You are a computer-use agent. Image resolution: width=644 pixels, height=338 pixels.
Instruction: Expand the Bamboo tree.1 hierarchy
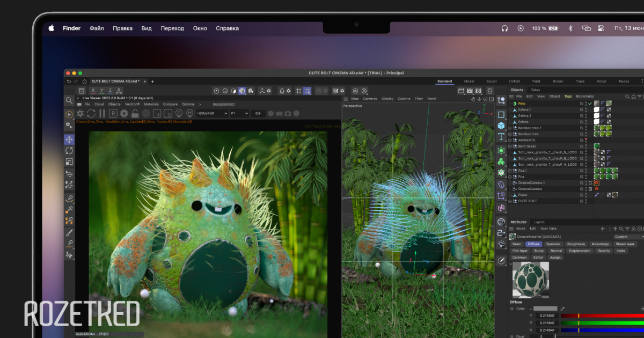point(510,128)
